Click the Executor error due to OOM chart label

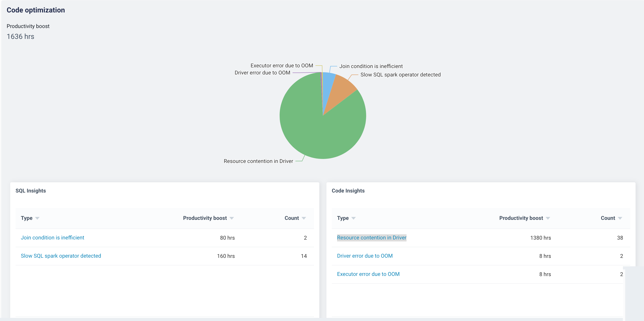(x=282, y=65)
